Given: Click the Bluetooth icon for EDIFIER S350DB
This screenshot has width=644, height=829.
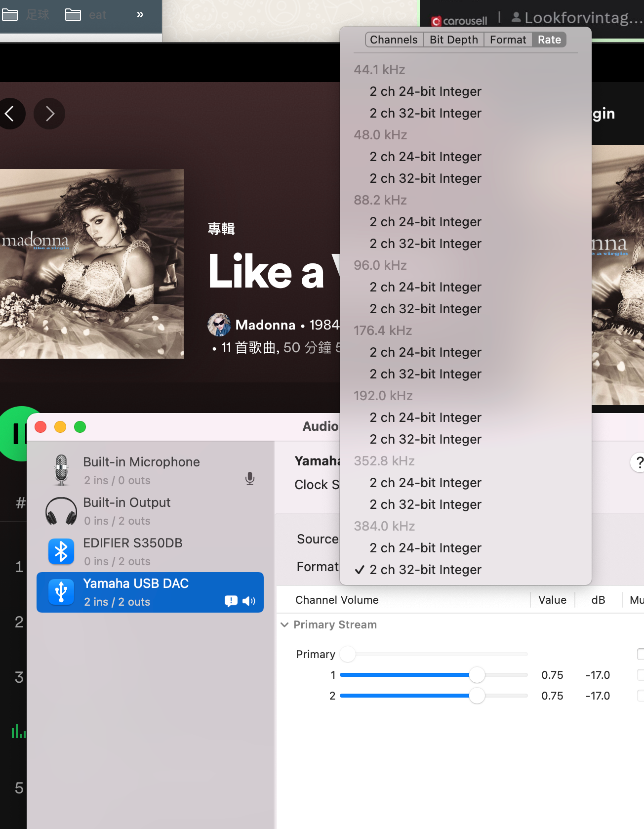Looking at the screenshot, I should click(61, 552).
